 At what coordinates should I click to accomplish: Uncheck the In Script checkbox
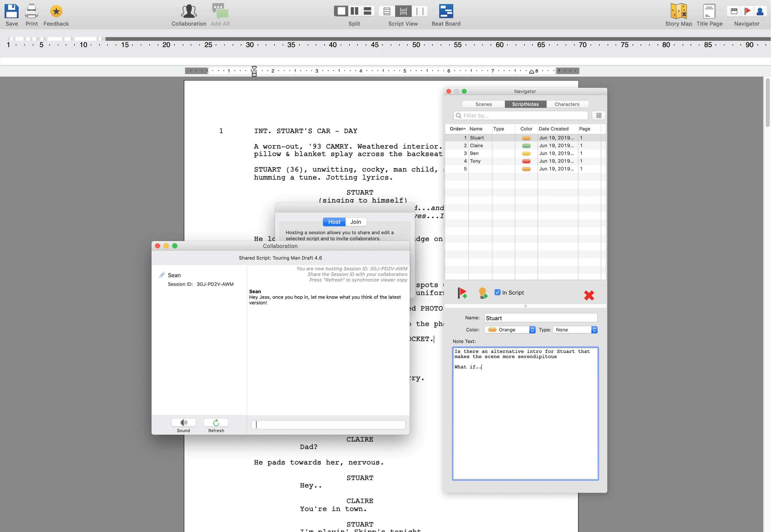pyautogui.click(x=498, y=292)
